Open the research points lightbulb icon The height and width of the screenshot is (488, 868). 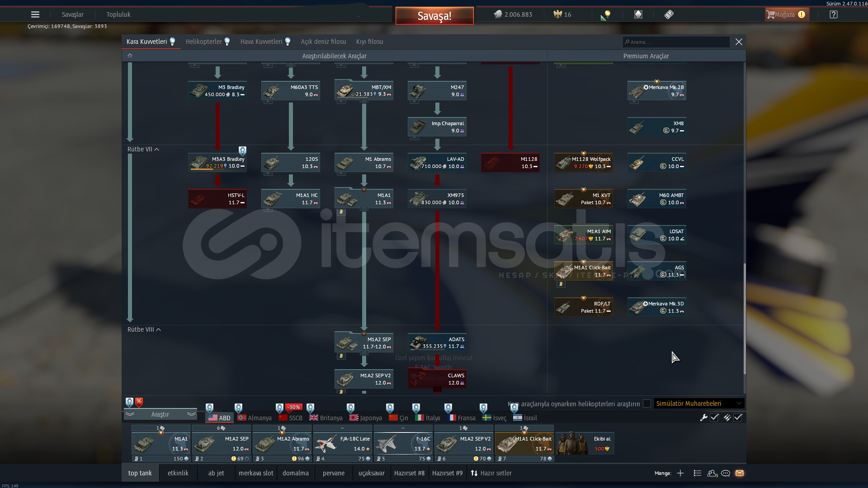(606, 15)
